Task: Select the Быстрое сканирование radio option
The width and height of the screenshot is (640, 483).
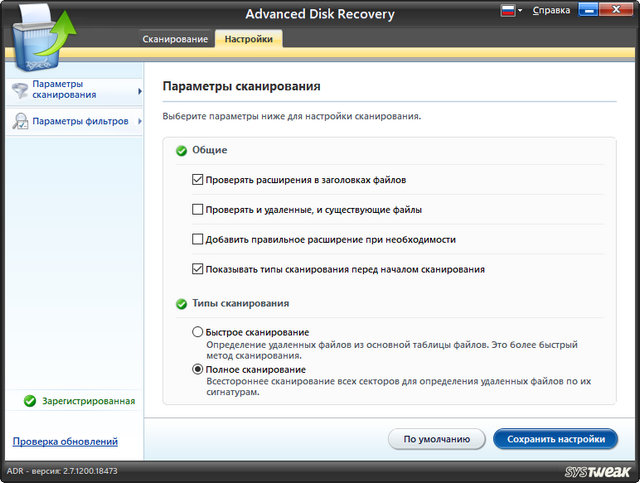Action: tap(197, 332)
